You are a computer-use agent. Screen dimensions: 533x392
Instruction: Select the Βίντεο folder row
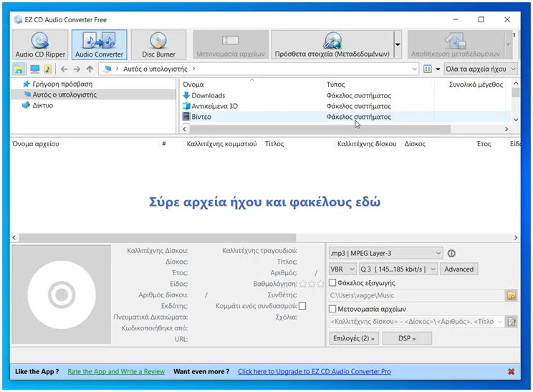[x=345, y=117]
